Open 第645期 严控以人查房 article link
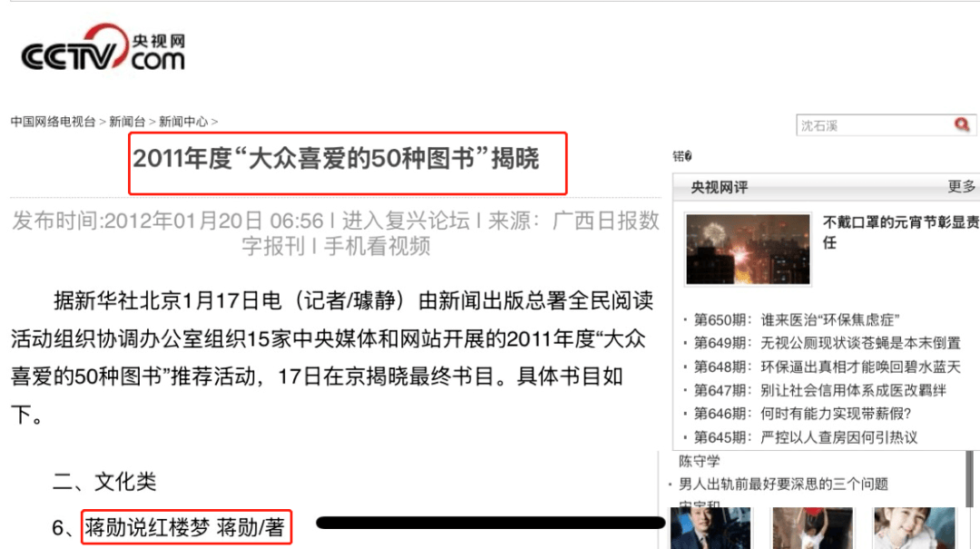This screenshot has height=549, width=980. (806, 437)
